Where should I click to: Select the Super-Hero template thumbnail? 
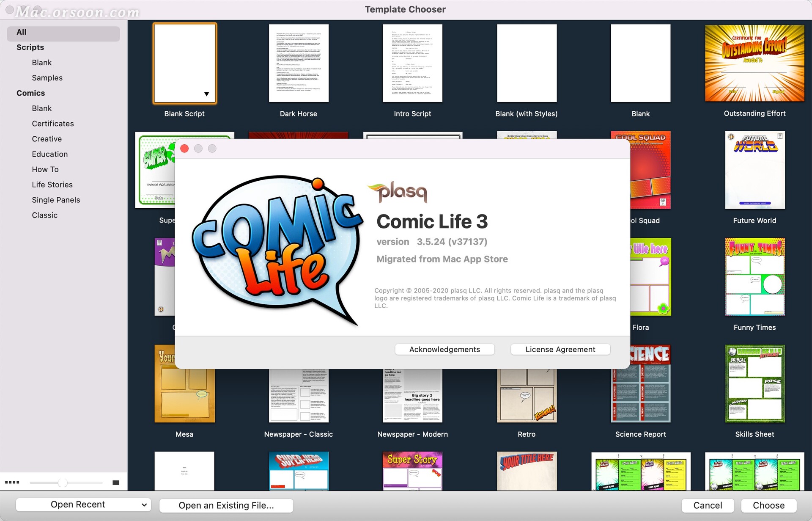tap(299, 471)
